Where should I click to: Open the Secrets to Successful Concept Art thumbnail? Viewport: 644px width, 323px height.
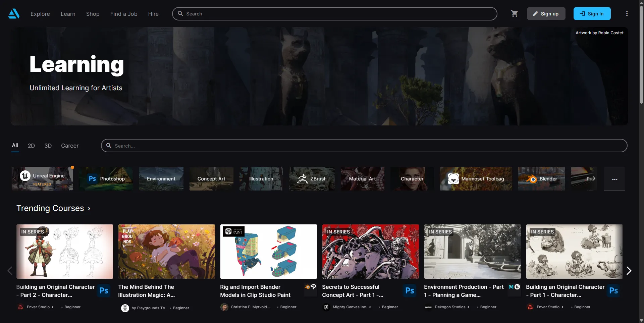[x=370, y=252]
